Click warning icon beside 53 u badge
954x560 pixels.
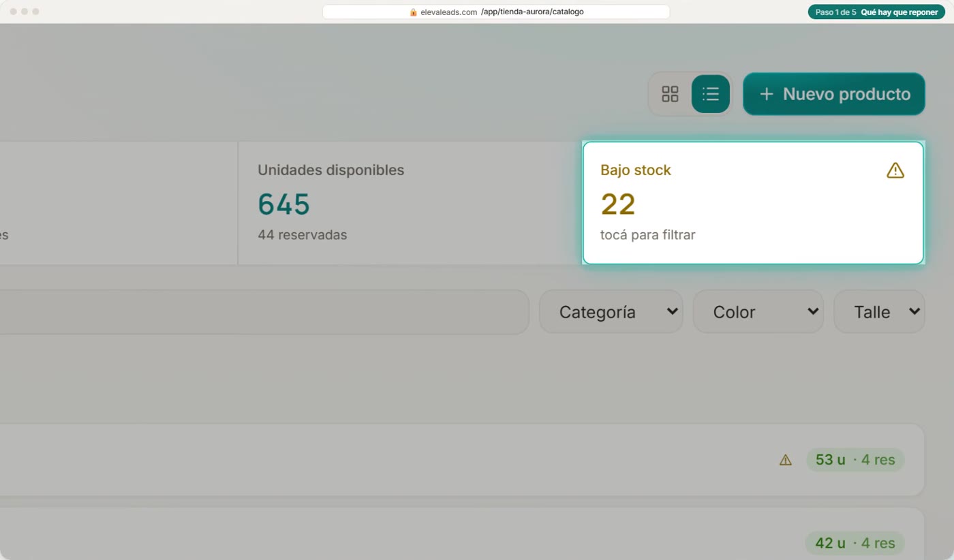pos(786,460)
